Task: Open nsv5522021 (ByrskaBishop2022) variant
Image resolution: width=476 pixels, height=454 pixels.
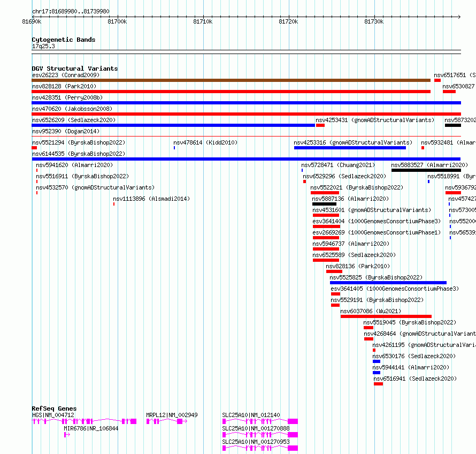Action: [357, 187]
